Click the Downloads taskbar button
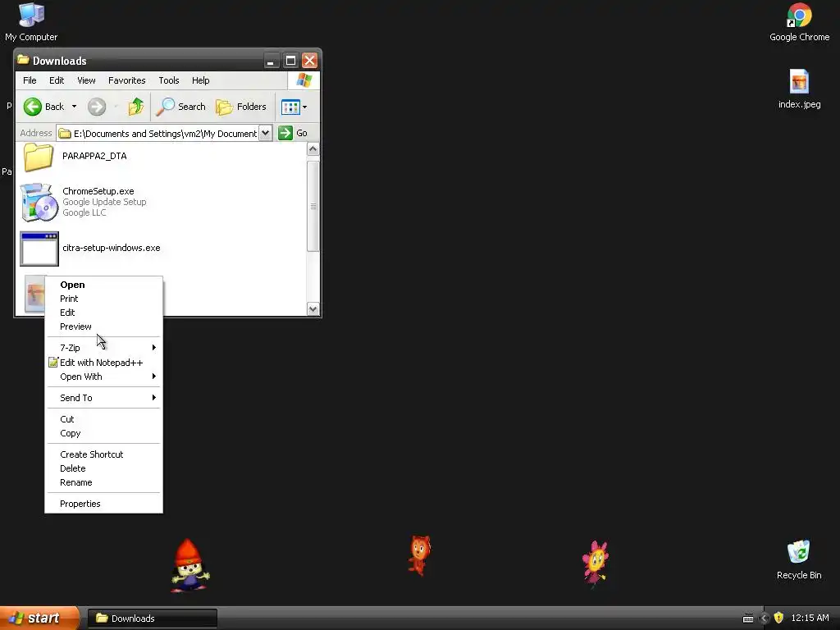 (152, 619)
